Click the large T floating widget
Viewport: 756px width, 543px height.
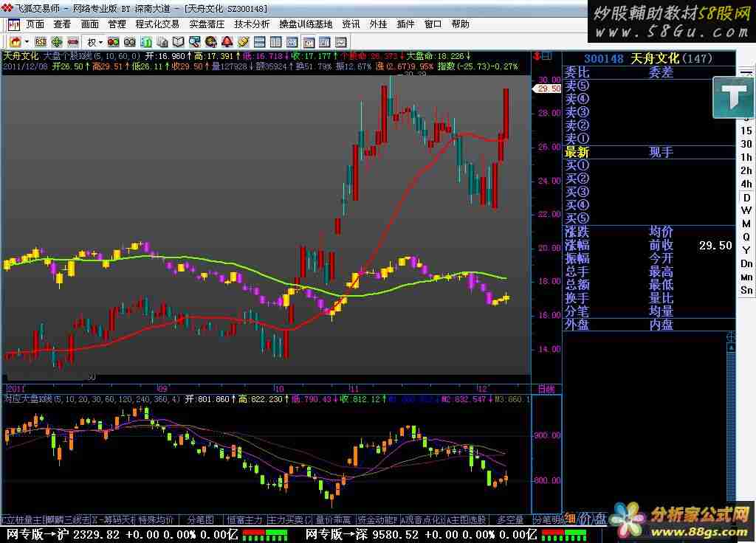point(734,97)
